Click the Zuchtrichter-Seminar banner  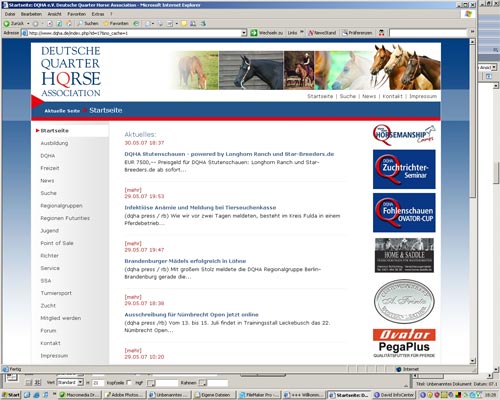tap(404, 169)
